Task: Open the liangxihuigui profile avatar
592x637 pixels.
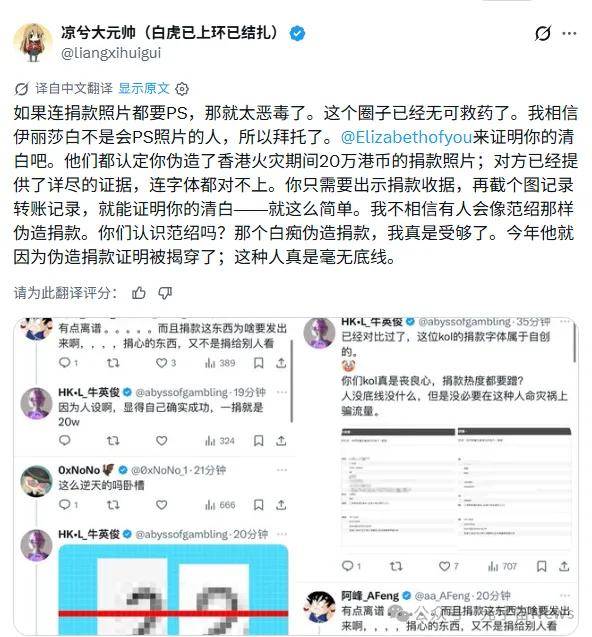Action: point(33,42)
